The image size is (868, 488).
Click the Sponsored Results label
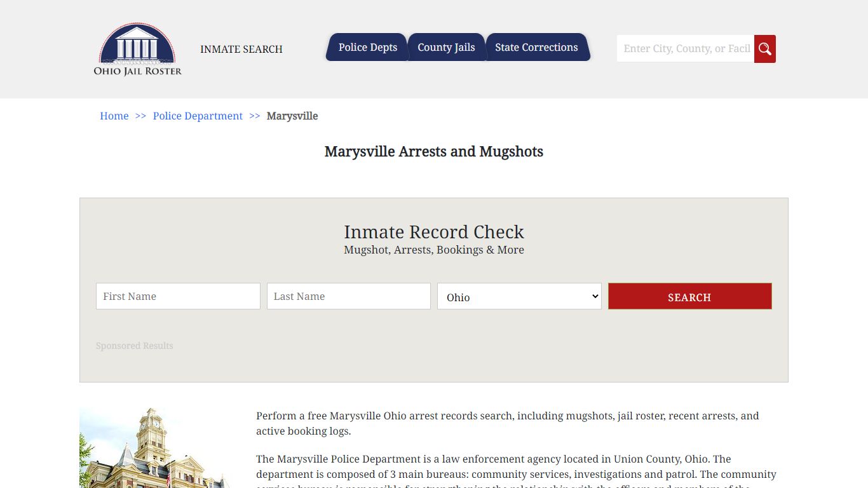(134, 346)
